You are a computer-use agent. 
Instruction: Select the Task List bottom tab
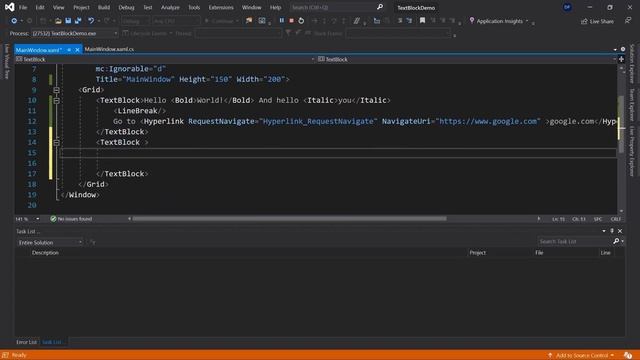(52, 342)
